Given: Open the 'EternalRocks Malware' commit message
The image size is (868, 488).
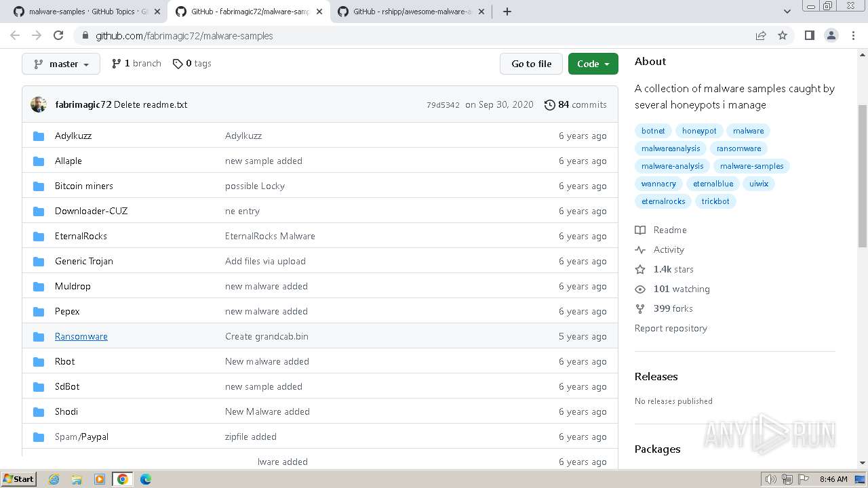Looking at the screenshot, I should tap(270, 236).
